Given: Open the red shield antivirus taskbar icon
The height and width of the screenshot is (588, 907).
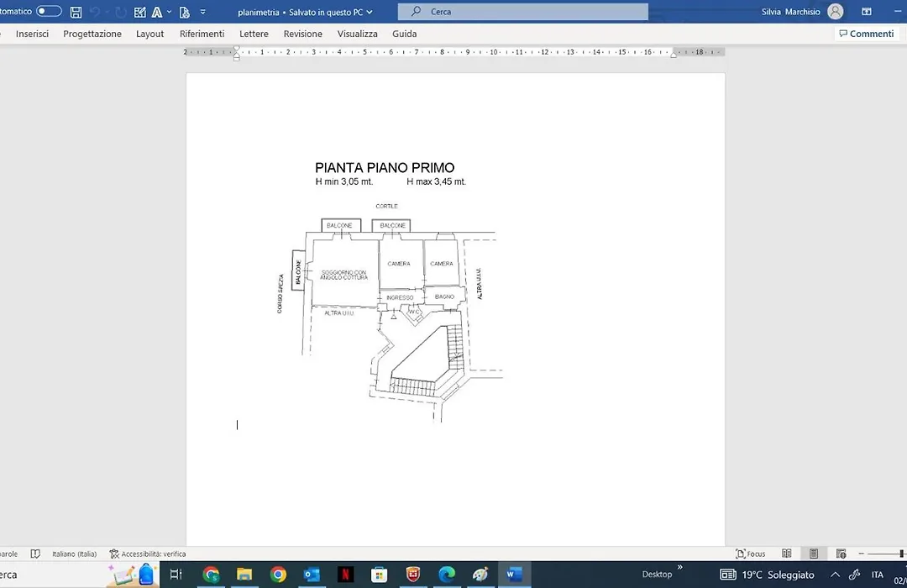Looking at the screenshot, I should point(413,574).
